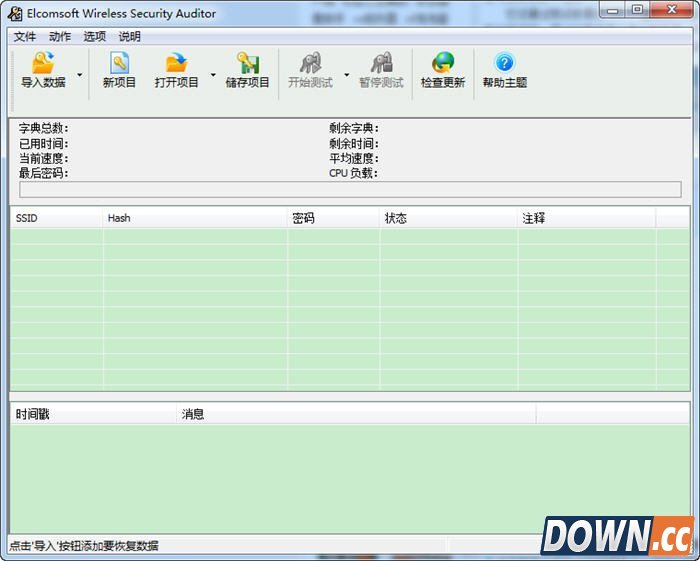Viewport: 700px width, 561px height.
Task: Click the 暂停测试 pause test icon
Action: (382, 63)
